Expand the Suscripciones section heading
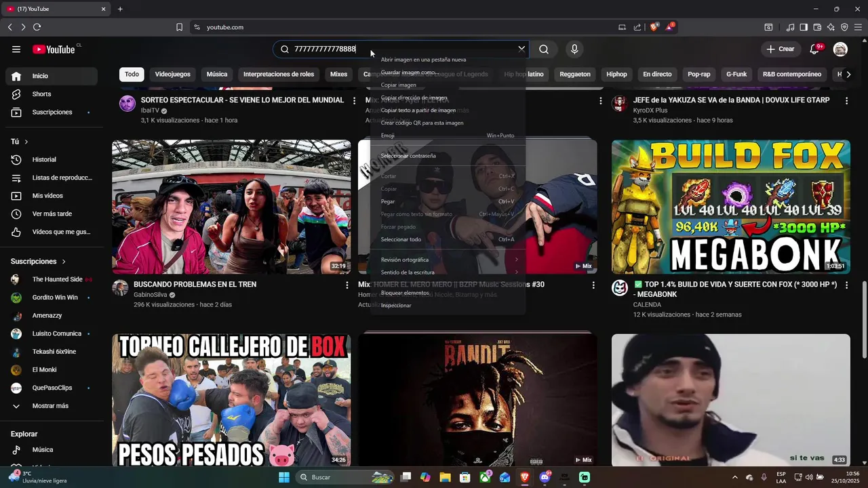Viewport: 868px width, 488px height. pos(39,261)
